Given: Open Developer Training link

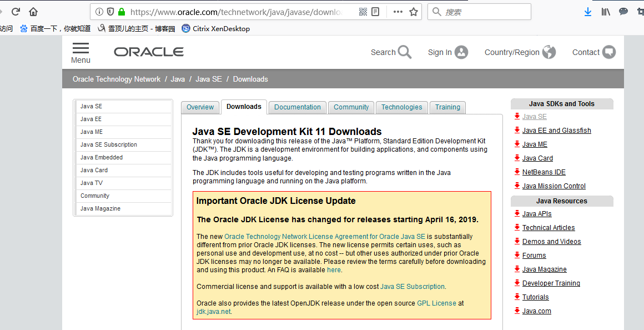Looking at the screenshot, I should (551, 283).
